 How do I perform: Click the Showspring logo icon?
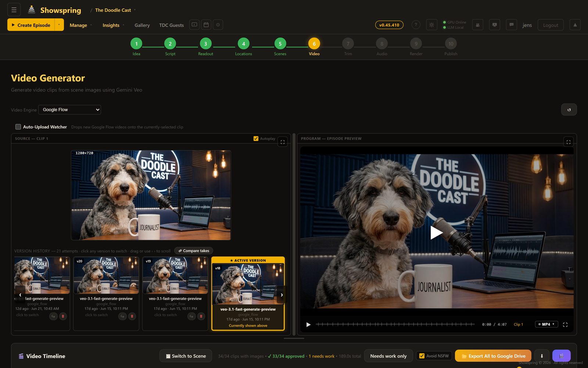tap(32, 10)
